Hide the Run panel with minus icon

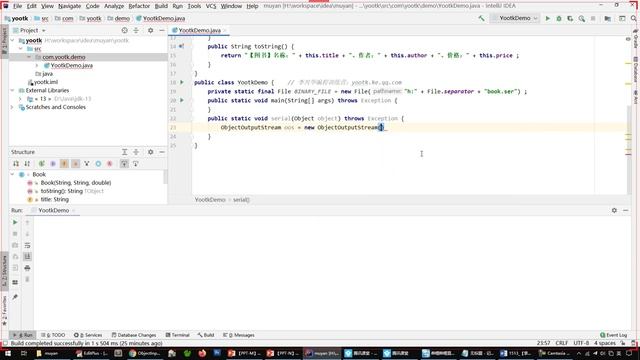point(626,210)
